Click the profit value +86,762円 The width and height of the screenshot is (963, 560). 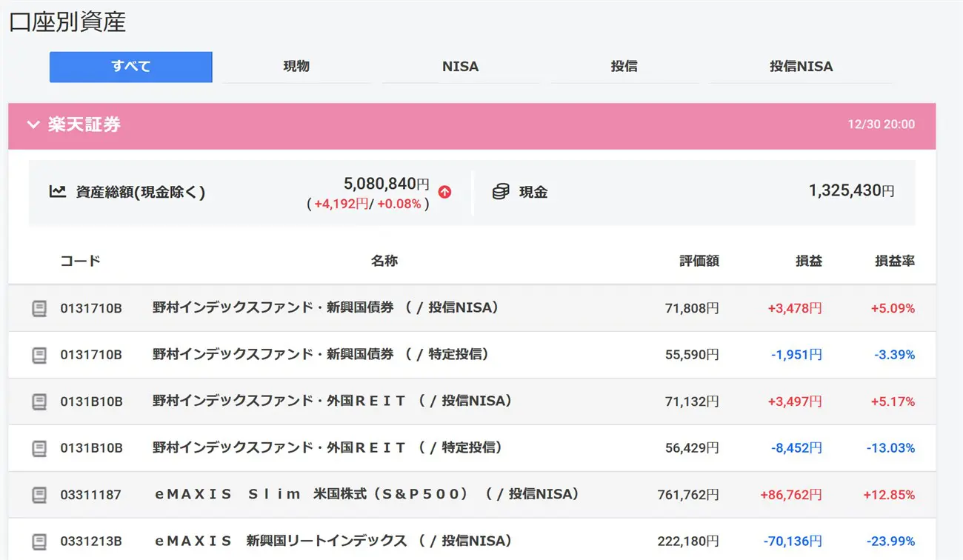(791, 495)
